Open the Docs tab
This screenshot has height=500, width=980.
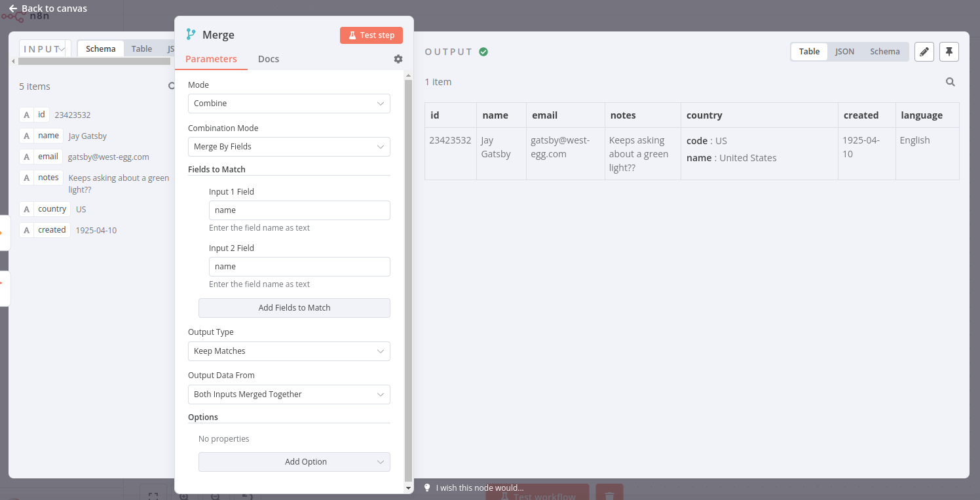tap(269, 59)
